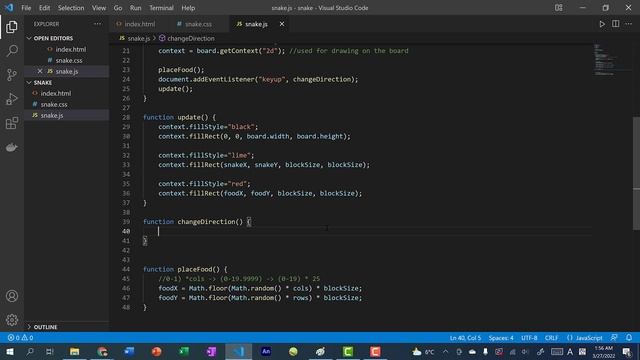
Task: Open index.html in SNAKE folder
Action: 56,93
